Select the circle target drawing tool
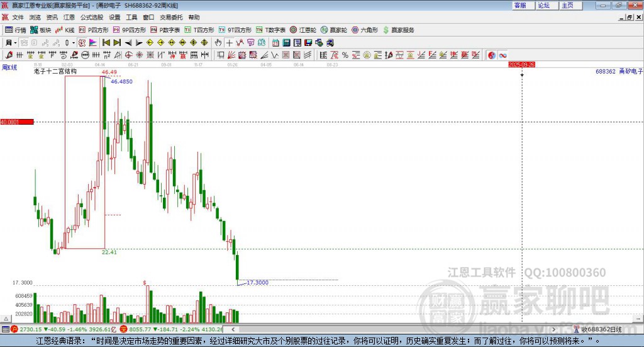644x347 pixels. coord(128,55)
